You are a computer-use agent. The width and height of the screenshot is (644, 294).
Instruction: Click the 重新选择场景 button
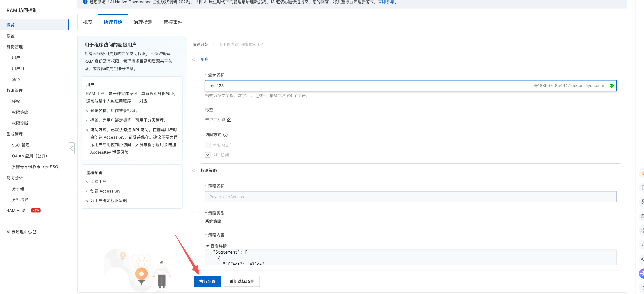coord(242,282)
